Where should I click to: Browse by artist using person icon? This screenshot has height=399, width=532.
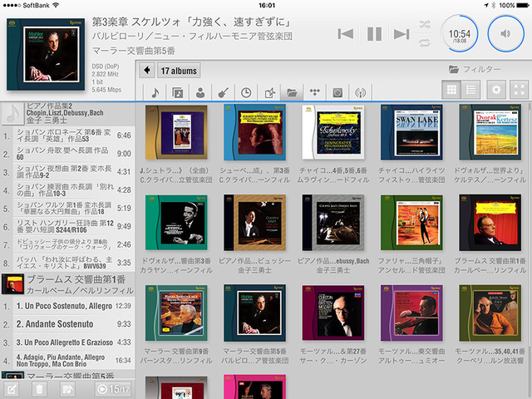200,92
